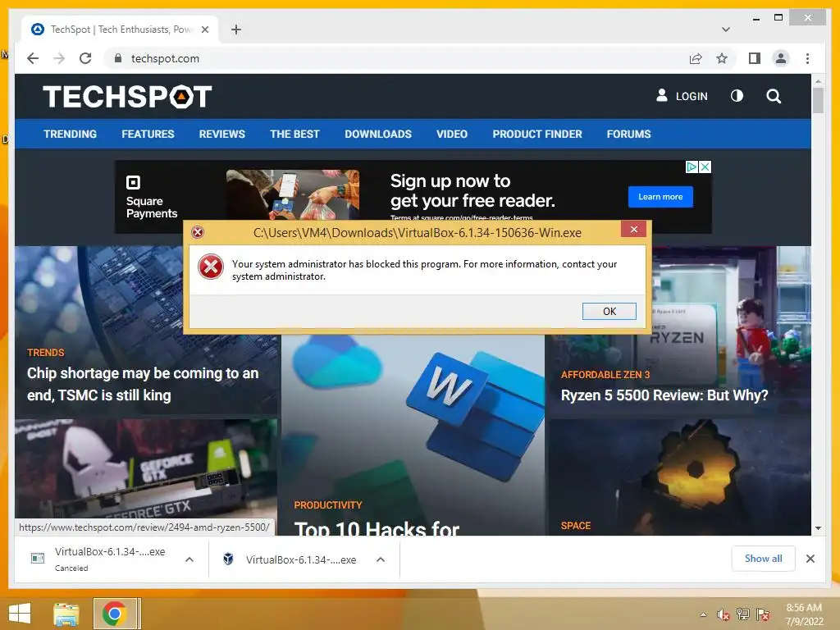The image size is (840, 630).
Task: Open THE BEST nav menu
Action: point(294,134)
